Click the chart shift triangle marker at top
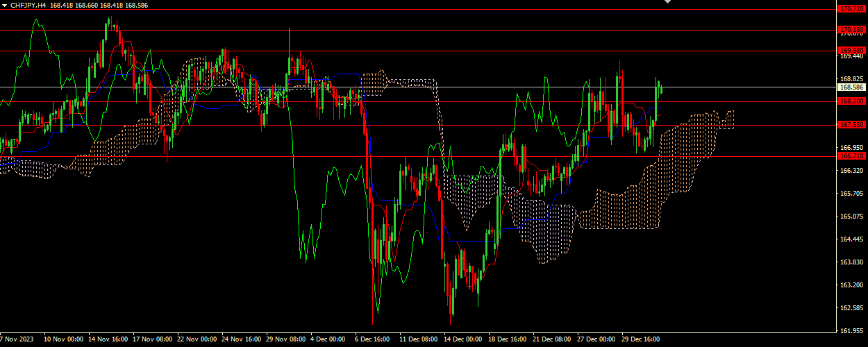The height and width of the screenshot is (347, 868). tap(668, 2)
